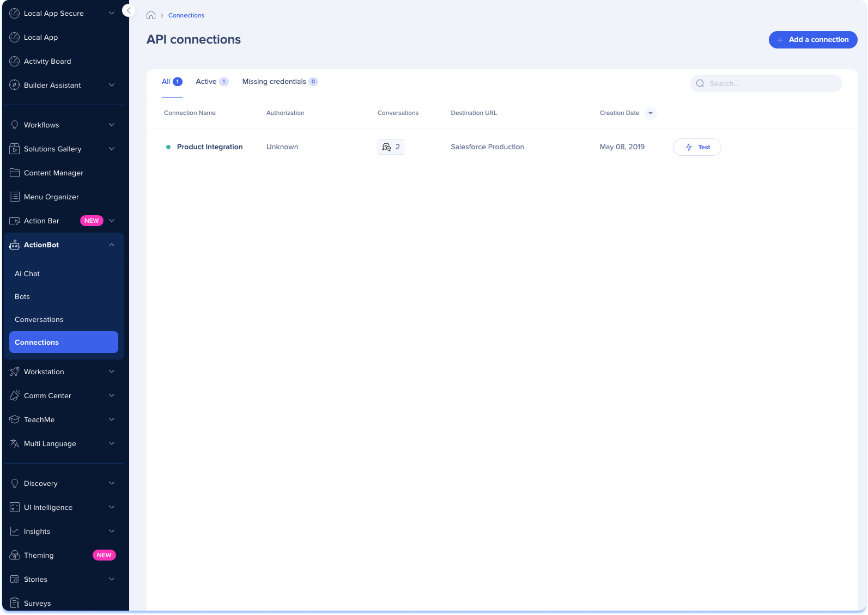Collapse the sidebar with the arrow button
Image resolution: width=868 pixels, height=615 pixels.
[x=129, y=10]
